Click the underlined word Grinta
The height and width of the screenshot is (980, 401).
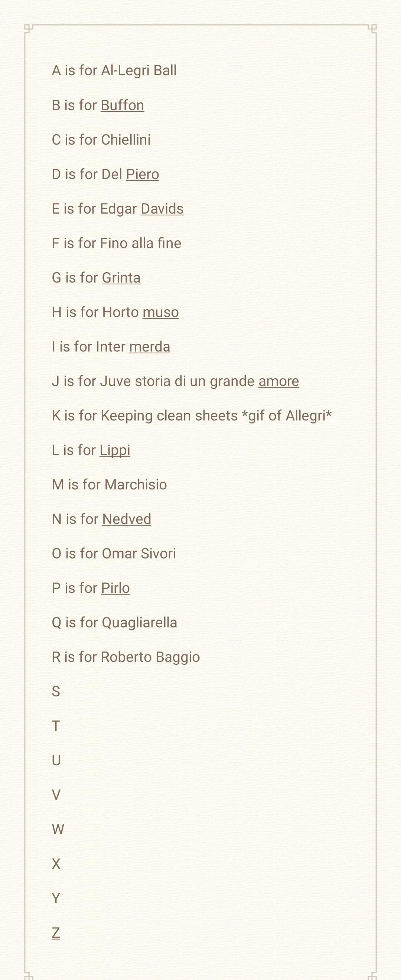coord(121,278)
